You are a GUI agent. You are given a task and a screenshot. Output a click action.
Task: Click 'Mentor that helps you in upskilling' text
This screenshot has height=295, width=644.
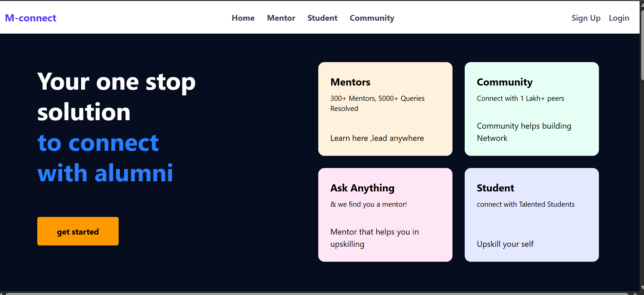pyautogui.click(x=375, y=238)
